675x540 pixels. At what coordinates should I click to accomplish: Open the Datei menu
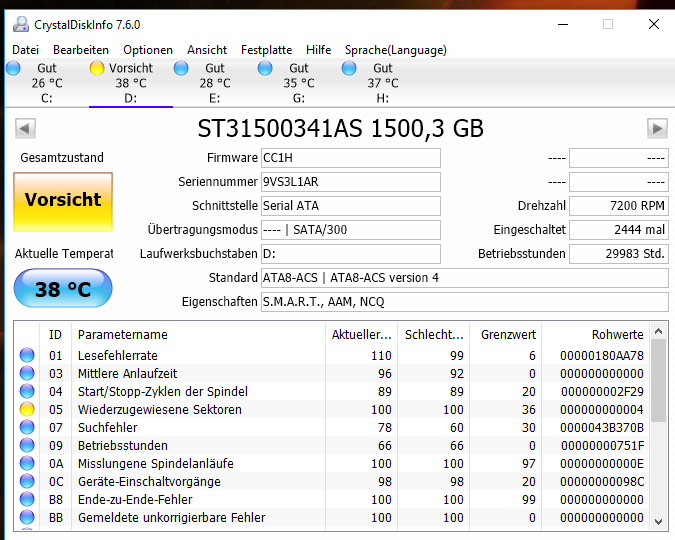(x=25, y=50)
